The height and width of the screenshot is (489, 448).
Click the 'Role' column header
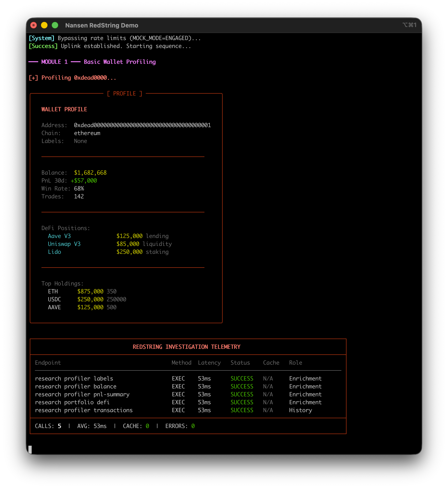tap(296, 363)
